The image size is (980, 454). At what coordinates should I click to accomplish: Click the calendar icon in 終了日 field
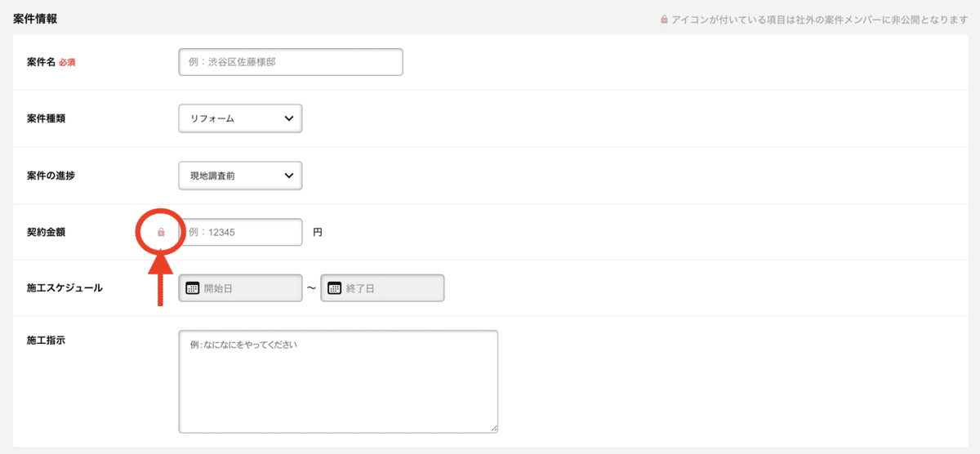[x=335, y=288]
